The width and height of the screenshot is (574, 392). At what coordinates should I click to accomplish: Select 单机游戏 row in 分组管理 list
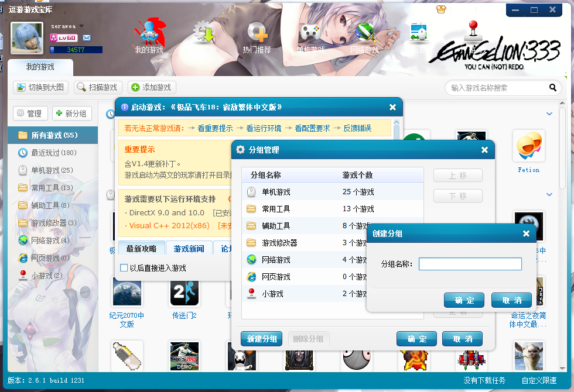tap(333, 192)
